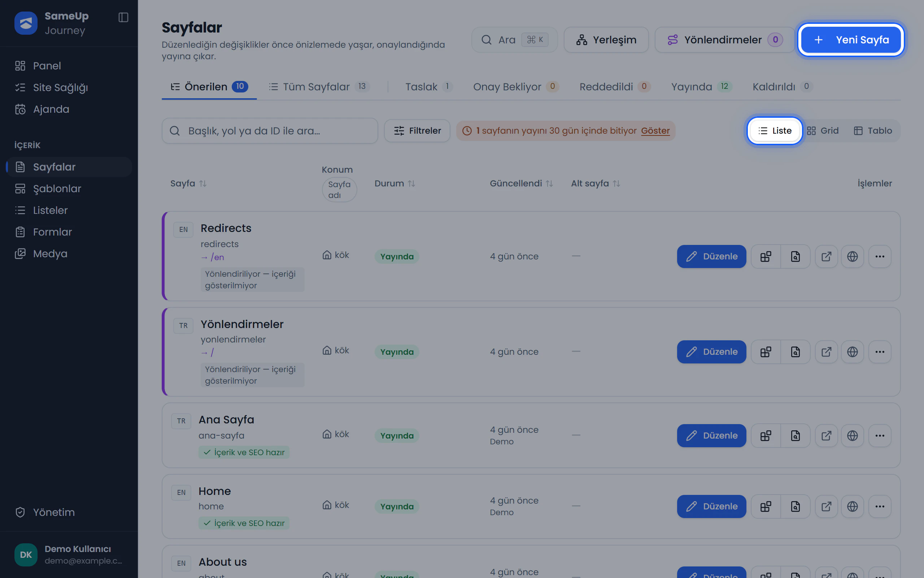
Task: Click external link icon in Ana Sayfa row
Action: tap(826, 435)
